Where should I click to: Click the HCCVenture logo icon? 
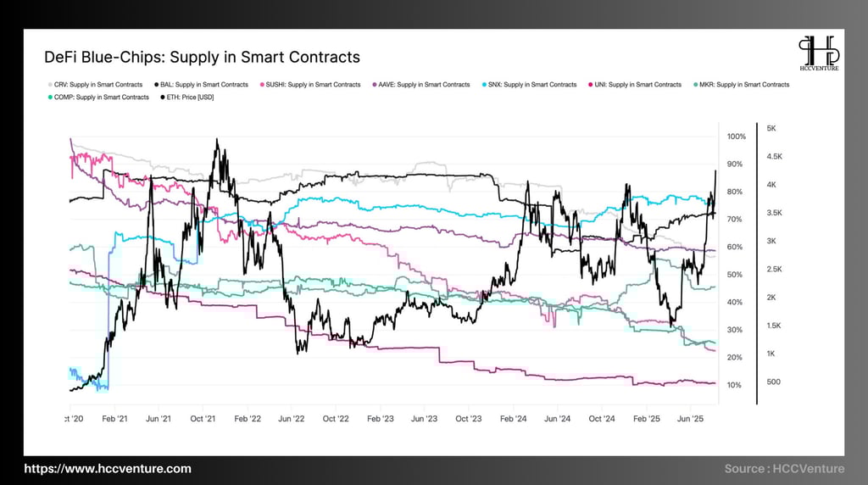(819, 53)
